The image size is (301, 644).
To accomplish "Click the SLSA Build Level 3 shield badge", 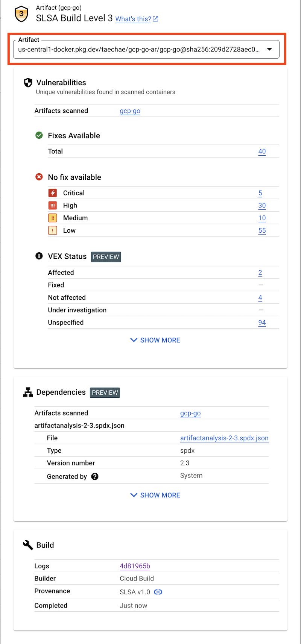I will coord(21,14).
